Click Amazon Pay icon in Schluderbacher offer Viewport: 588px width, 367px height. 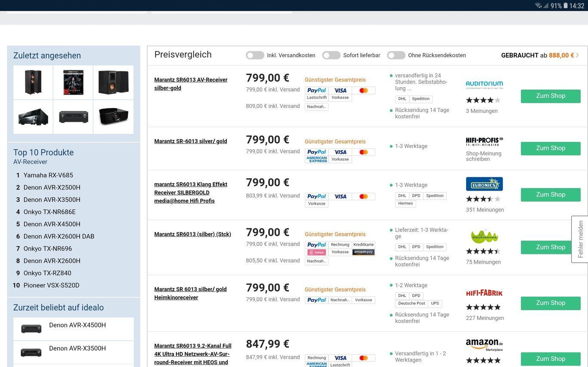(x=363, y=252)
